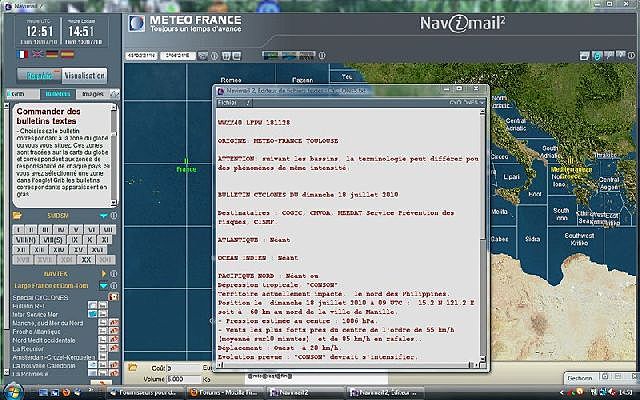
Task: Select the French flag language
Action: 22,54
